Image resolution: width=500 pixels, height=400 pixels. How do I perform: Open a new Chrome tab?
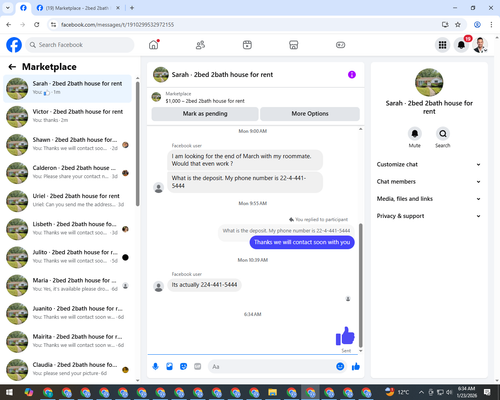coord(132,8)
